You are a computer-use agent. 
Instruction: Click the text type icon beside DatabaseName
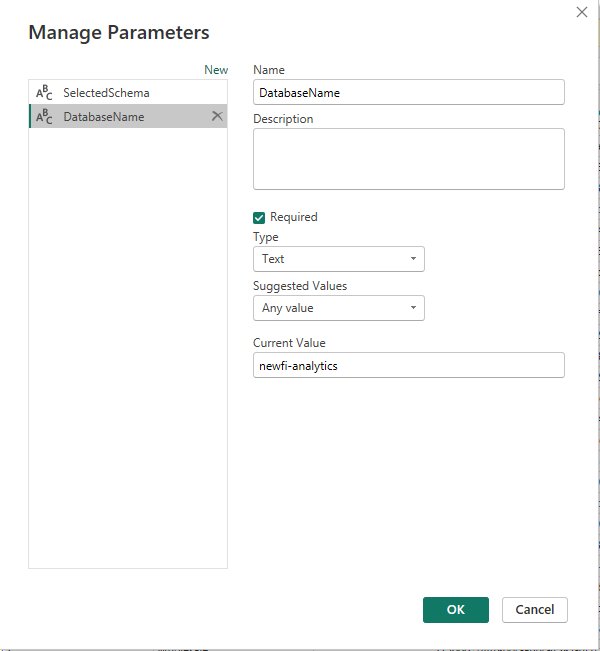[x=44, y=117]
